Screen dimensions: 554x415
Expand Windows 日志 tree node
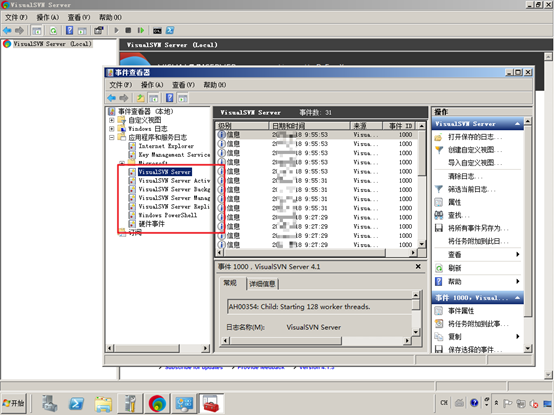coord(112,129)
